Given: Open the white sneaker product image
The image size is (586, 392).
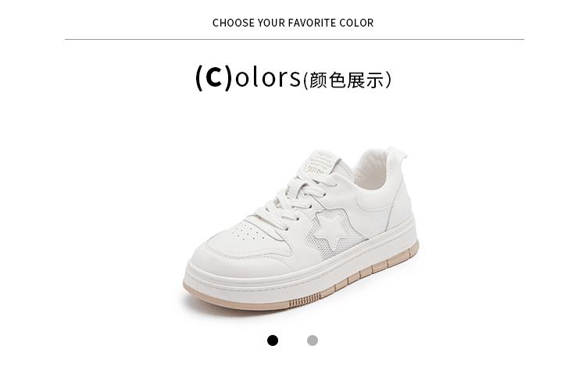Looking at the screenshot, I should pyautogui.click(x=301, y=229).
